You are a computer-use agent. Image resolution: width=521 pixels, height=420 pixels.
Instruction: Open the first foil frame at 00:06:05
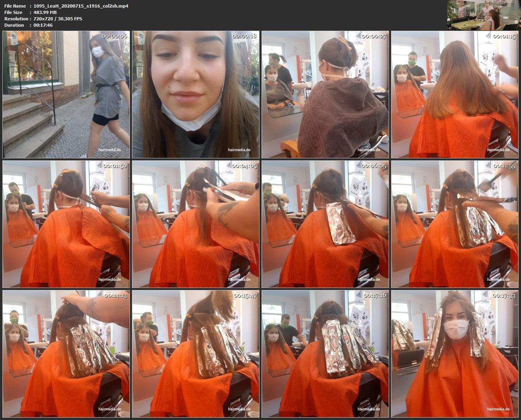point(325,224)
